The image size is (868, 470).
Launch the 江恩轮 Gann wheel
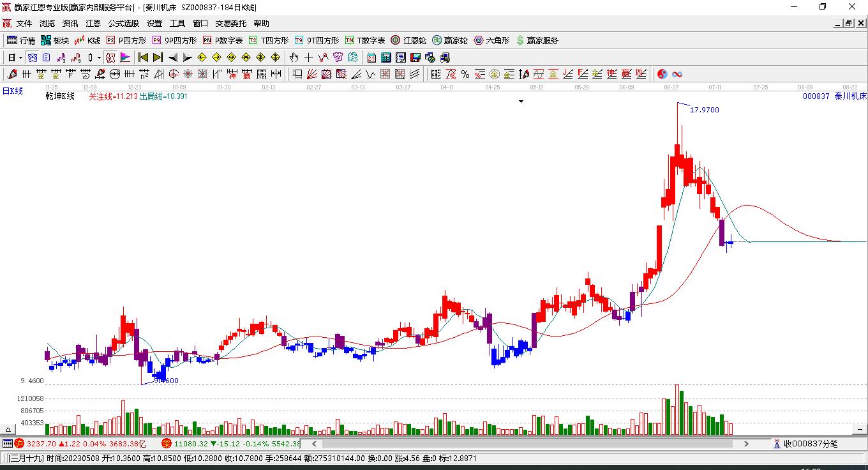(408, 40)
